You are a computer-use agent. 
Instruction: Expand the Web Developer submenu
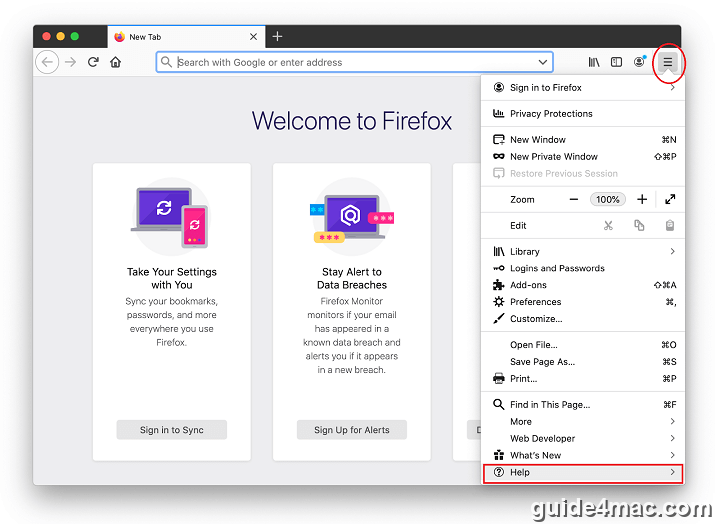[583, 439]
